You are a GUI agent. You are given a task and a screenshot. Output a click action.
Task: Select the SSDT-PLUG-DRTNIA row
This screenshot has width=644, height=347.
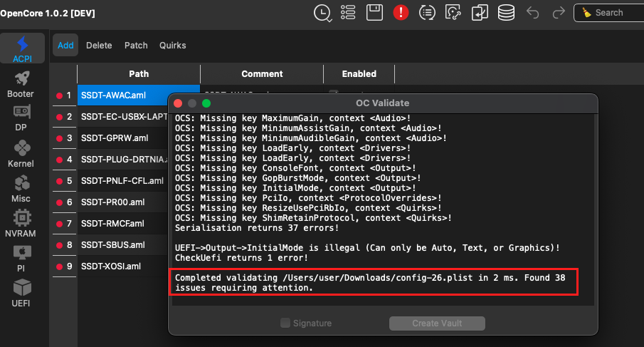tap(123, 160)
